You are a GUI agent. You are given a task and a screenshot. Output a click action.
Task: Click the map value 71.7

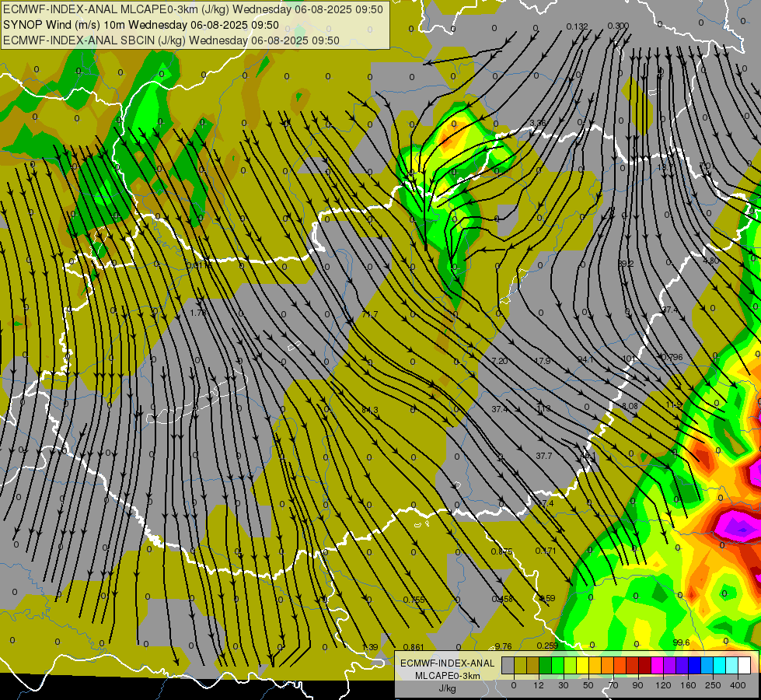[370, 315]
